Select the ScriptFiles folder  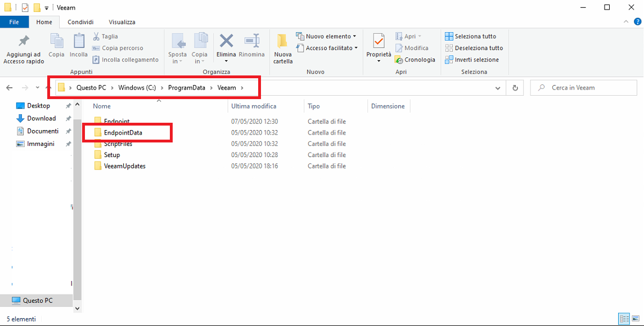pos(118,144)
